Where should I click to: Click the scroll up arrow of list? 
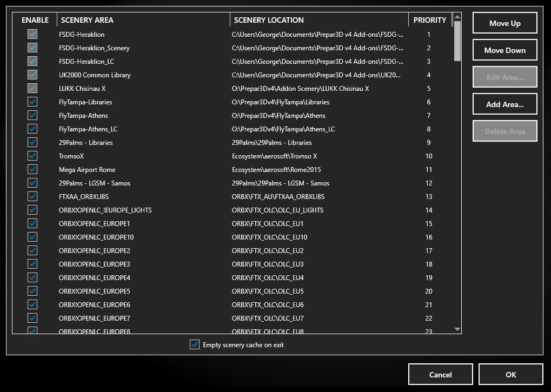pos(457,17)
